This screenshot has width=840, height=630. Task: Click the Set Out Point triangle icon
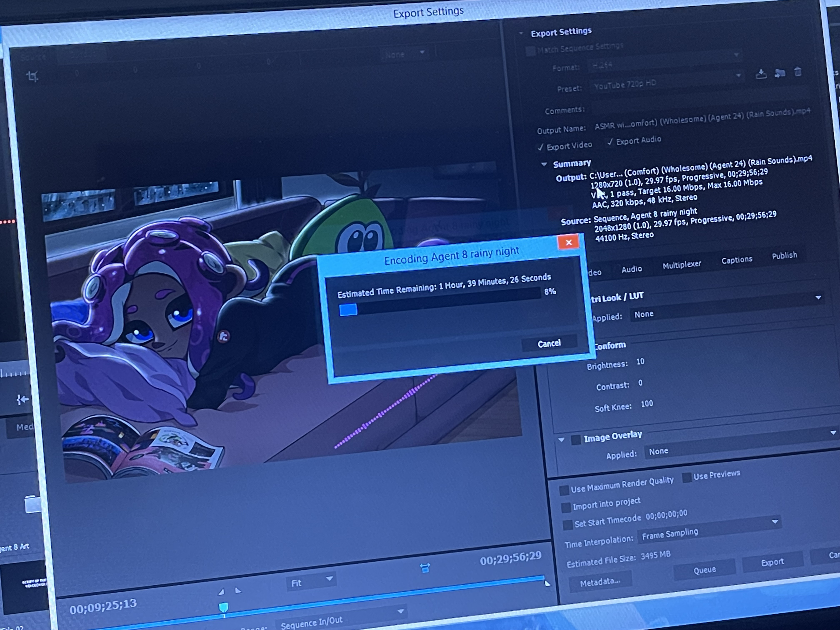click(238, 590)
